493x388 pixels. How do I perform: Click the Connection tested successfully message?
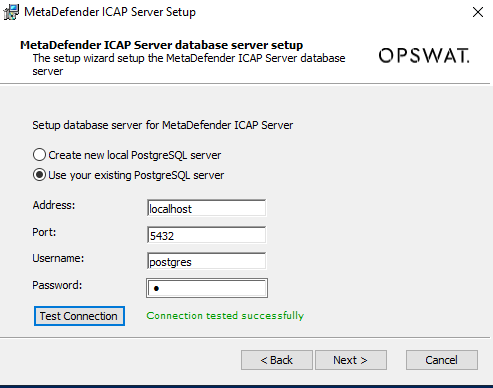click(225, 316)
